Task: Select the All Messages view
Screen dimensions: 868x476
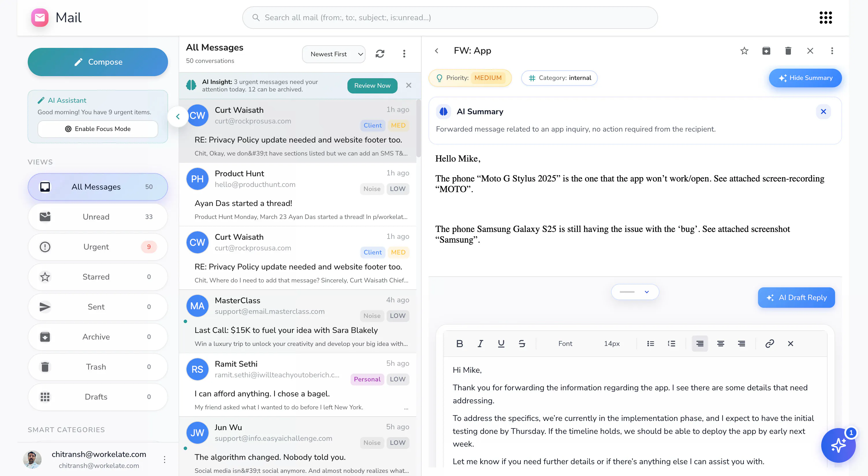Action: tap(98, 187)
